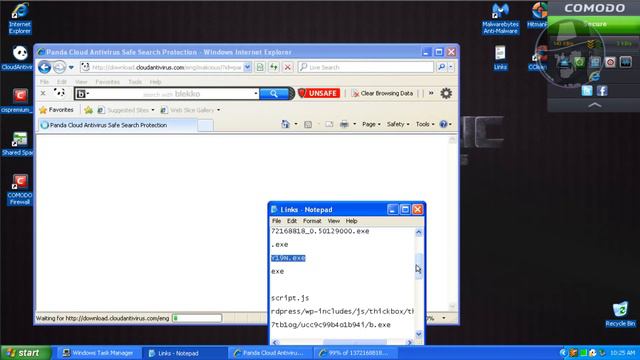640x360 pixels.
Task: Click Notepad scroll down arrow
Action: pos(419,334)
